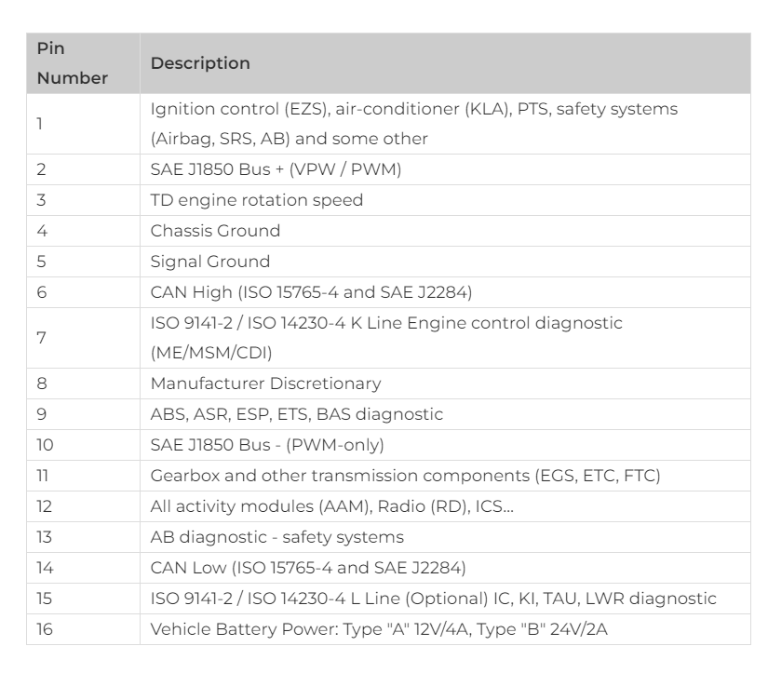Click the Description column header

pyautogui.click(x=445, y=63)
